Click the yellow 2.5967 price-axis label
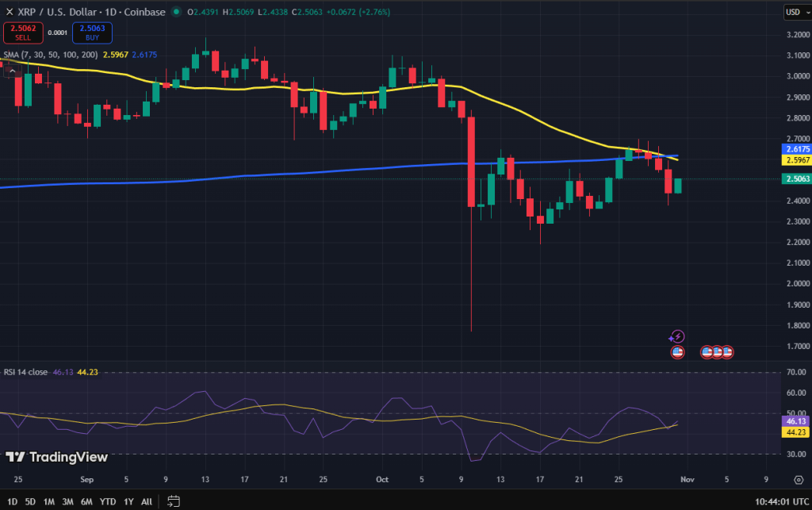 pos(796,160)
